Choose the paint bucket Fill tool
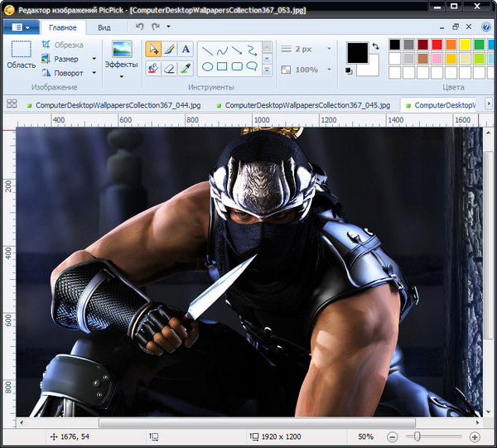This screenshot has height=448, width=497. coord(153,68)
